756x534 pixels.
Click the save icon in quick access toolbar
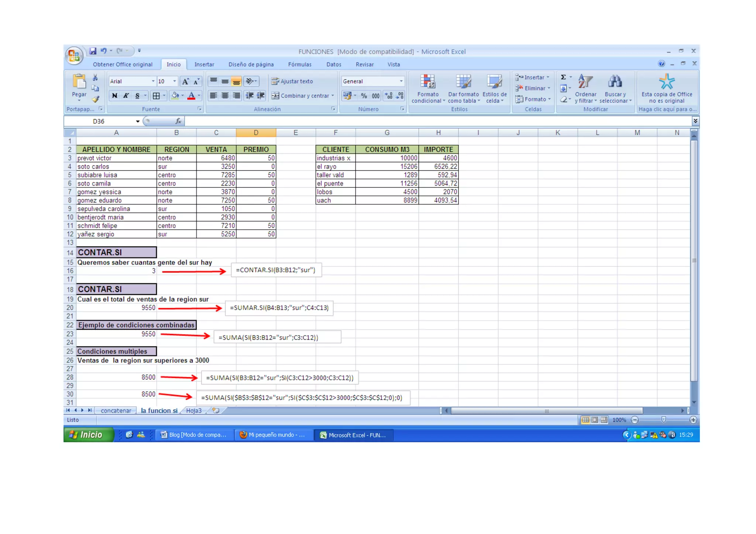point(93,51)
